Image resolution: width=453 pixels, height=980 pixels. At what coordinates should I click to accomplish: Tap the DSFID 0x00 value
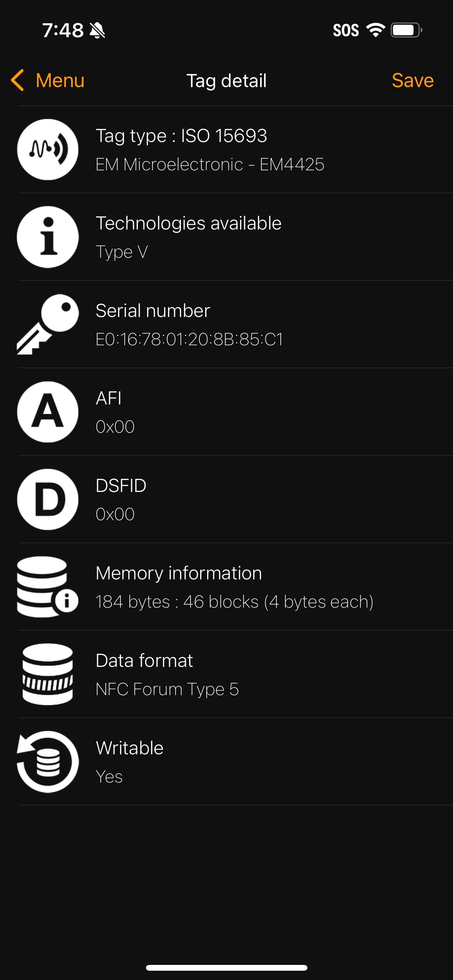click(x=115, y=514)
